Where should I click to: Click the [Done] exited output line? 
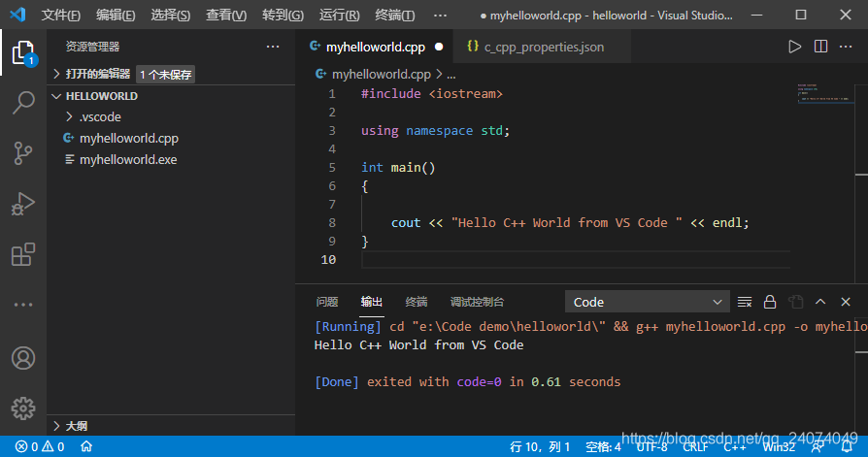[x=468, y=381]
